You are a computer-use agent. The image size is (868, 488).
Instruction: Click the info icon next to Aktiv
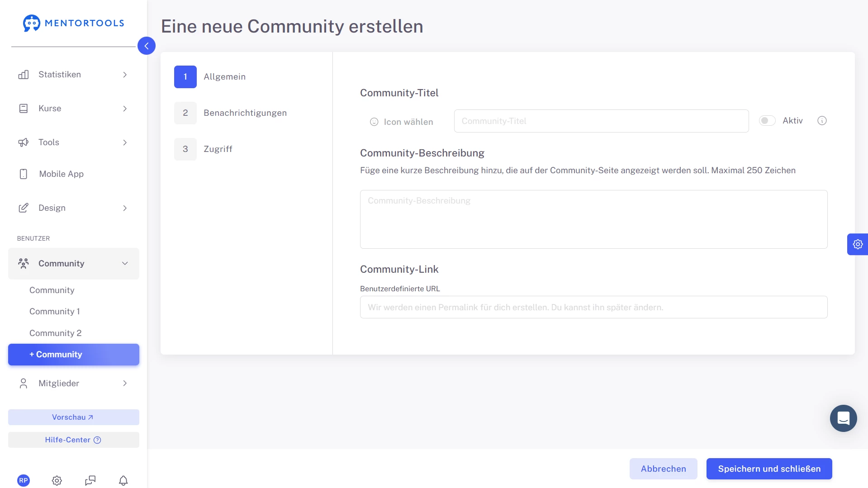coord(822,121)
